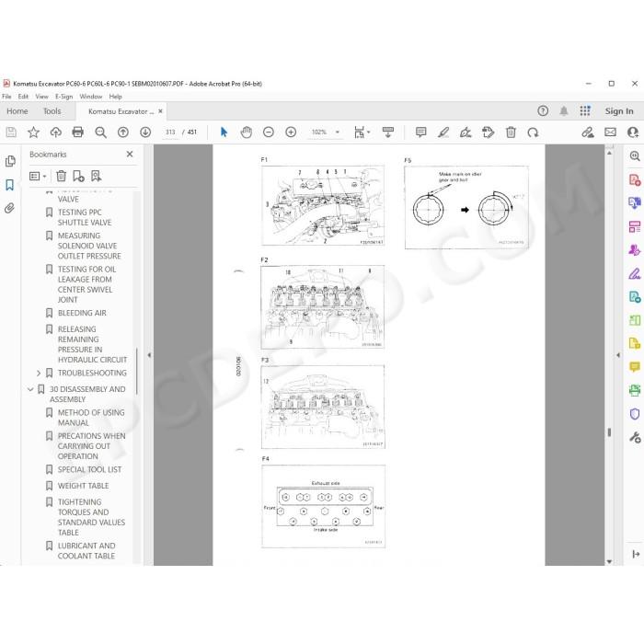Open the zoom percentage dropdown
The height and width of the screenshot is (644, 644).
(x=338, y=132)
